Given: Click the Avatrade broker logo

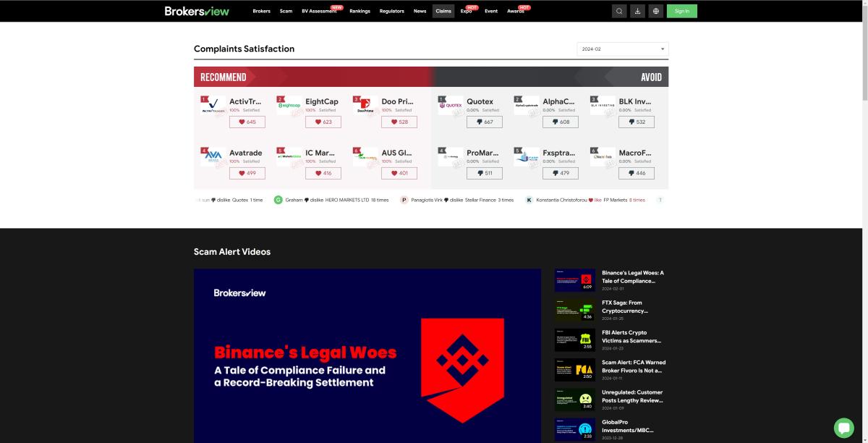Looking at the screenshot, I should (213, 157).
